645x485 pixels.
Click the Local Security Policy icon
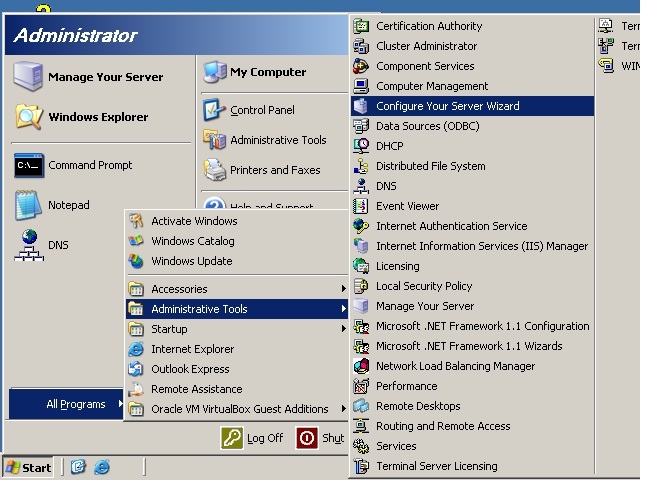[361, 286]
